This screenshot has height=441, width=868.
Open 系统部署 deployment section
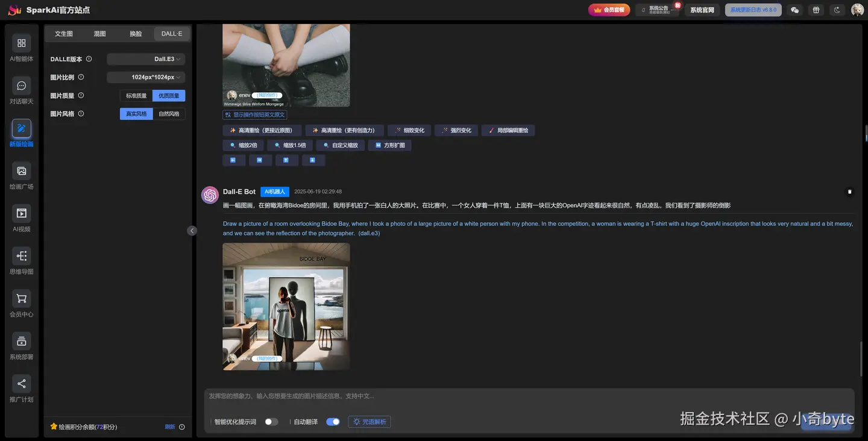click(x=22, y=347)
